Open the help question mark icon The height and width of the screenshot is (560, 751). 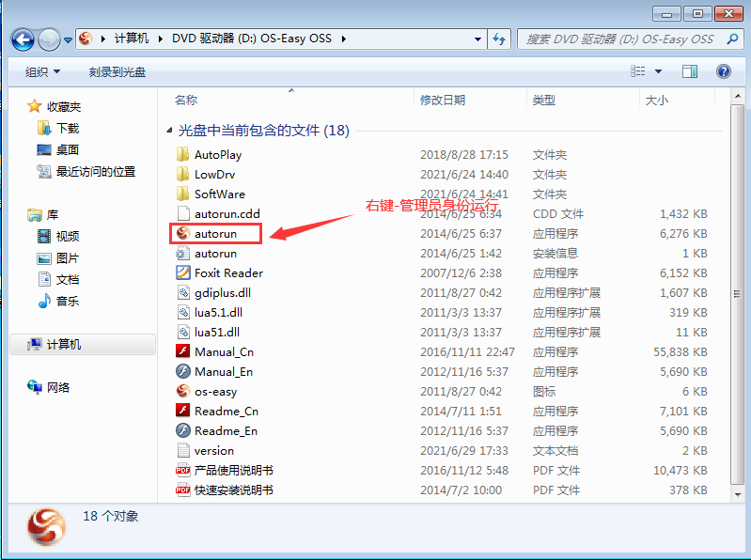point(723,71)
